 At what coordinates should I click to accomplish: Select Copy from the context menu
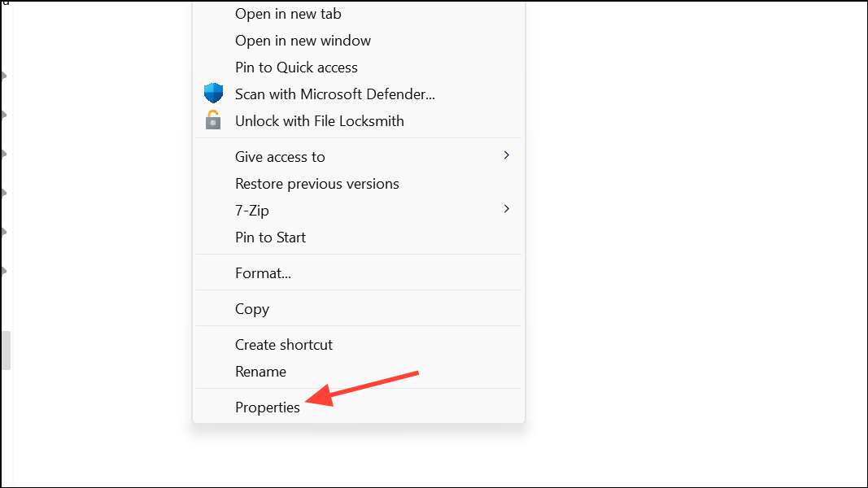click(251, 309)
